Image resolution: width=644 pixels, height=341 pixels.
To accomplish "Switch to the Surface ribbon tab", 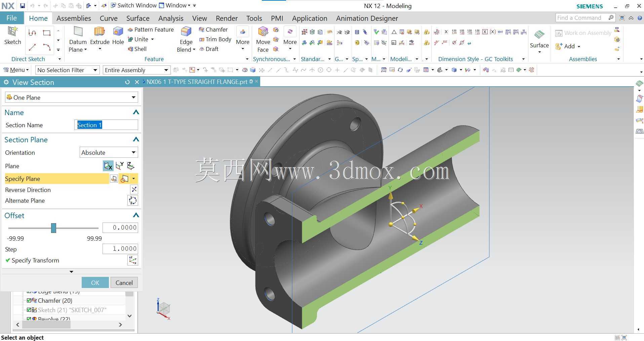I will point(138,18).
